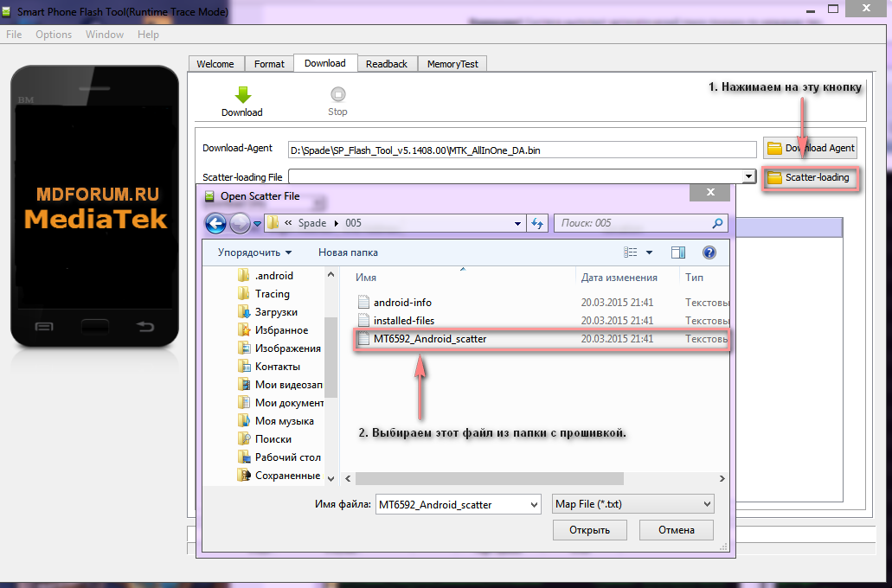892x588 pixels.
Task: Open the Мои видеозаписи folder in sidebar
Action: 280,385
